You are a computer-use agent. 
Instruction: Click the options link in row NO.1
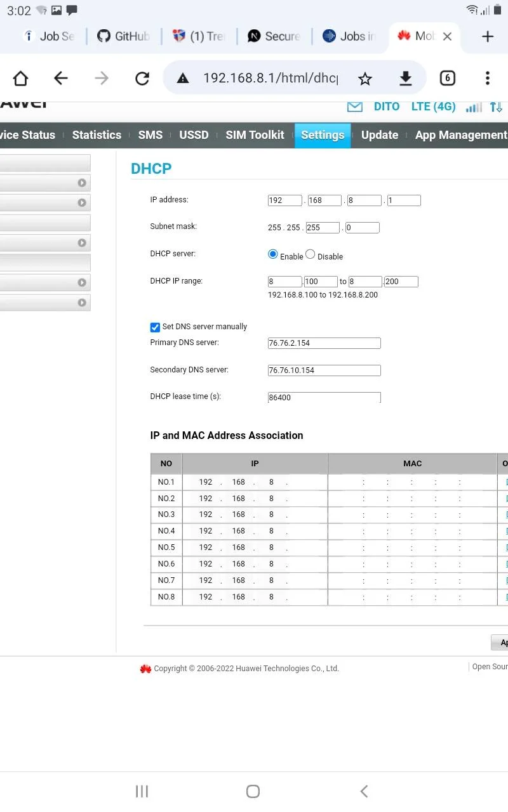(506, 482)
